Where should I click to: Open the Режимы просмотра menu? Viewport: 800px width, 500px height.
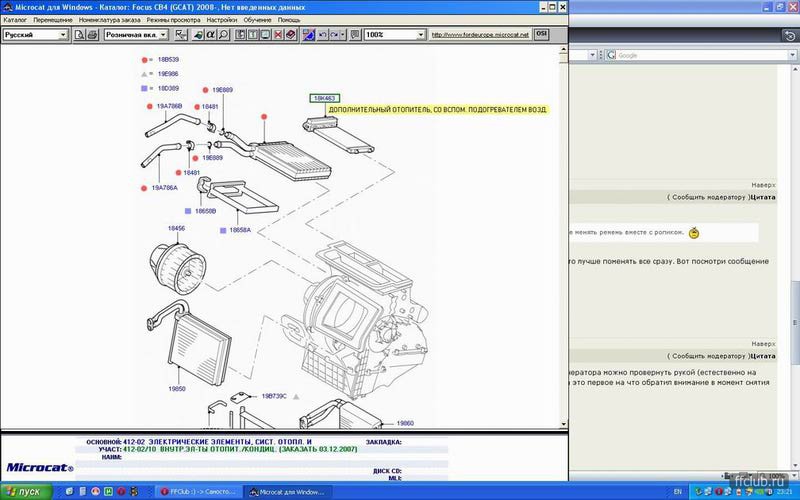coord(173,20)
